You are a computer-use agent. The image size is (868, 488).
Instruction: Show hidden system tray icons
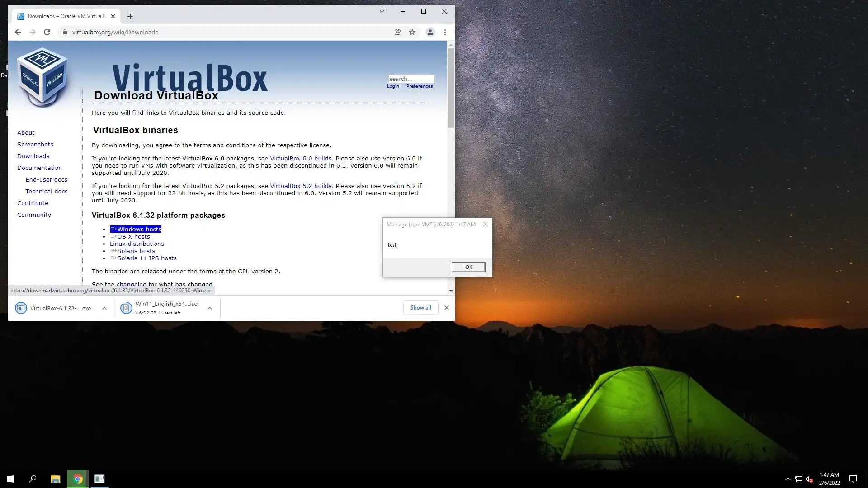click(788, 479)
